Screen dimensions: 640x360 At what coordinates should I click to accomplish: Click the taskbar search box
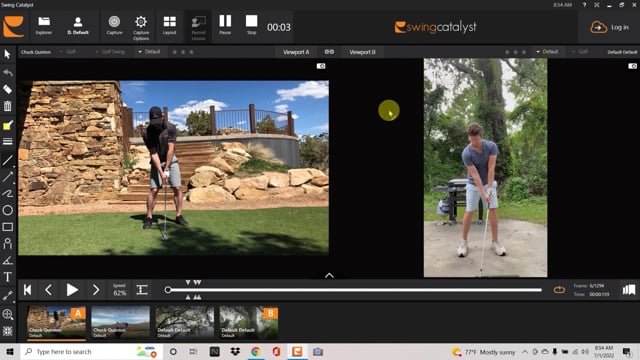pyautogui.click(x=91, y=351)
